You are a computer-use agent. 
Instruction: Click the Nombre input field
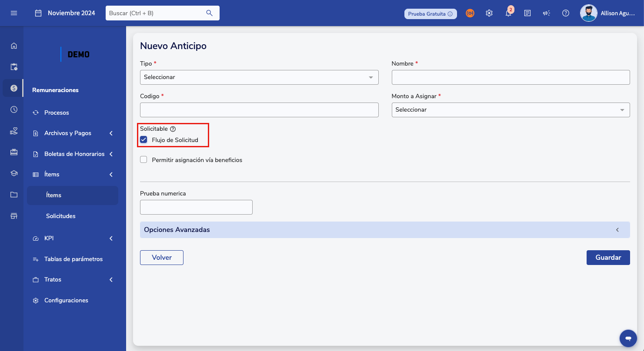[511, 77]
